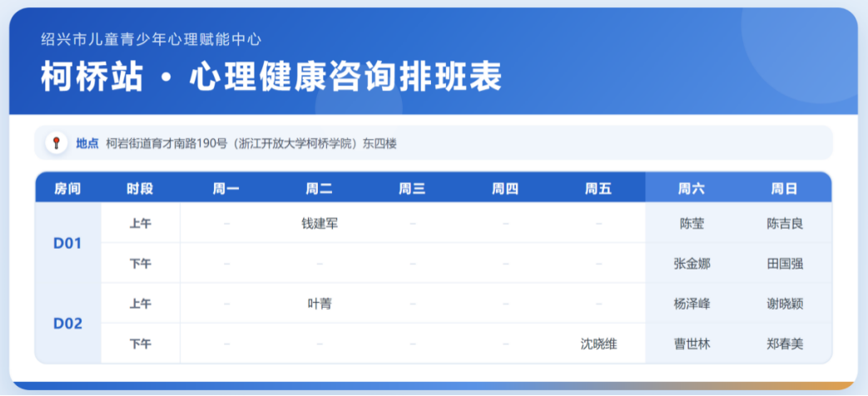This screenshot has width=868, height=396.
Task: Select the address text 柯岩街道育才南路190号
Action: pos(166,144)
